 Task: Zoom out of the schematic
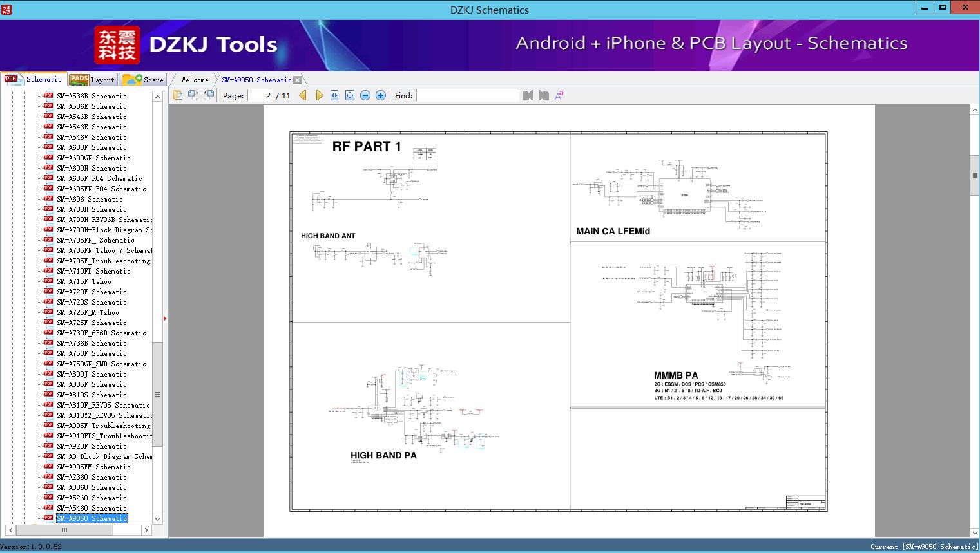click(x=365, y=95)
